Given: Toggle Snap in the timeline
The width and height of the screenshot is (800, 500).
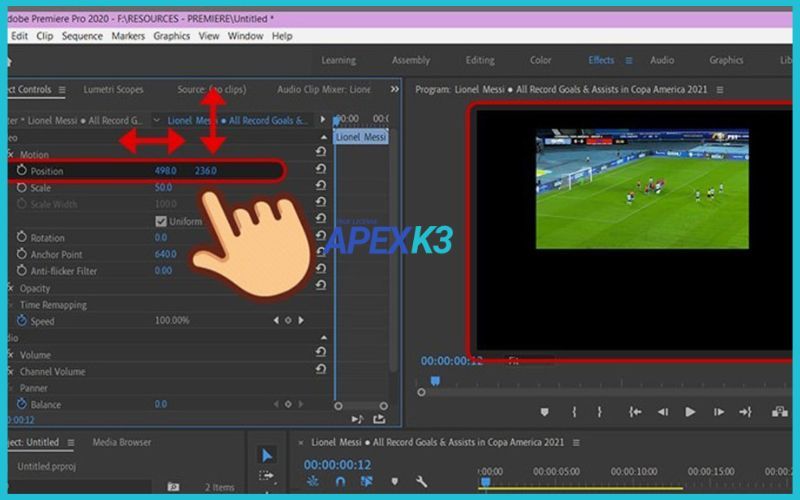Looking at the screenshot, I should point(340,481).
